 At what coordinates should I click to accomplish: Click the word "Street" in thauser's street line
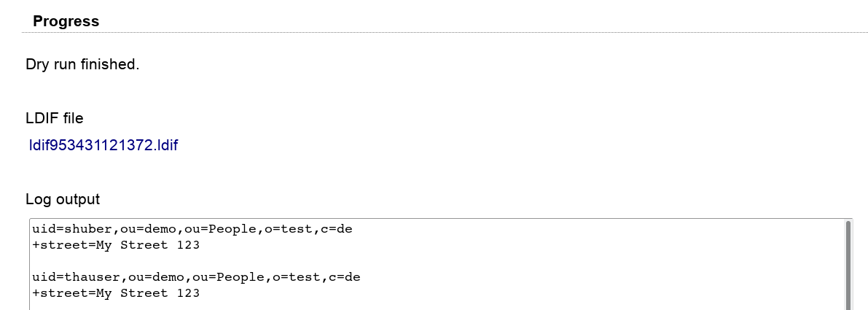point(144,293)
